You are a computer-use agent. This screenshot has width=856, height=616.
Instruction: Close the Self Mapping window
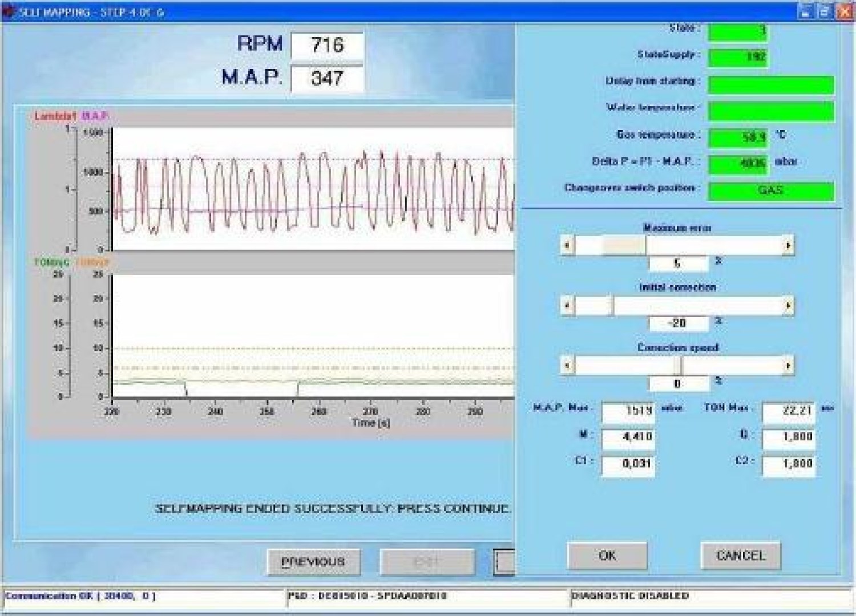point(844,11)
